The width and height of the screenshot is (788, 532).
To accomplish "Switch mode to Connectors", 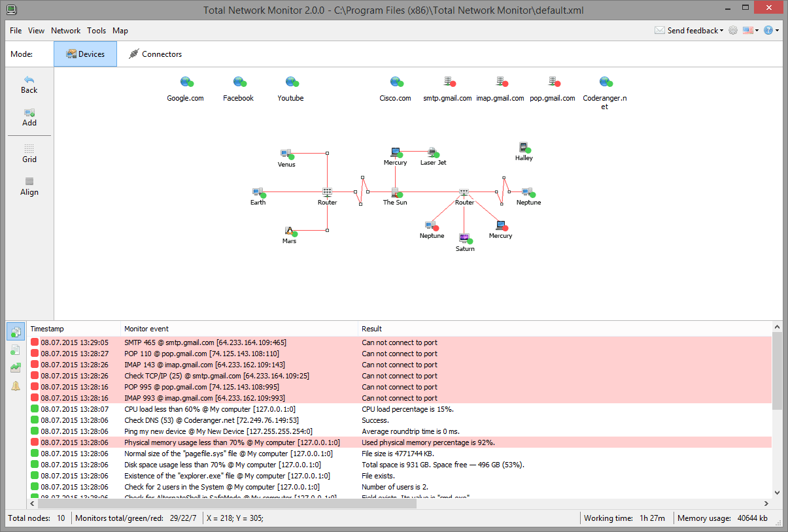I will (x=155, y=54).
